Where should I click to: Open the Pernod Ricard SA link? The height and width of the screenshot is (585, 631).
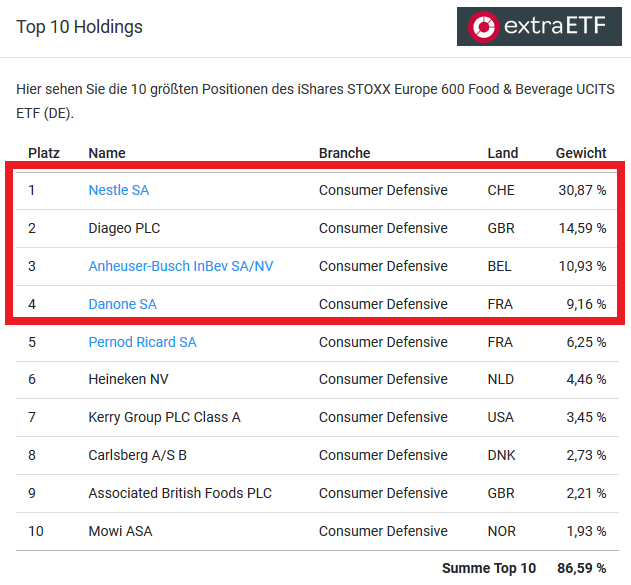(x=142, y=342)
